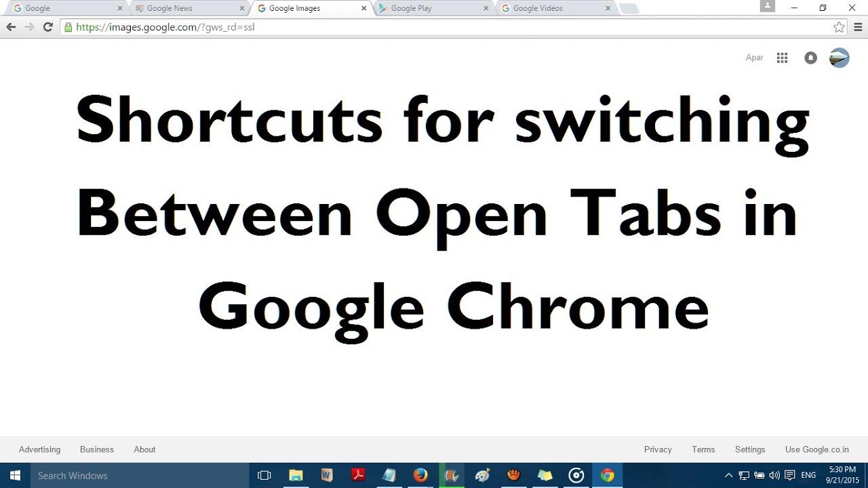Viewport: 868px width, 488px height.
Task: Click the Search Windows taskbar box
Action: (139, 476)
